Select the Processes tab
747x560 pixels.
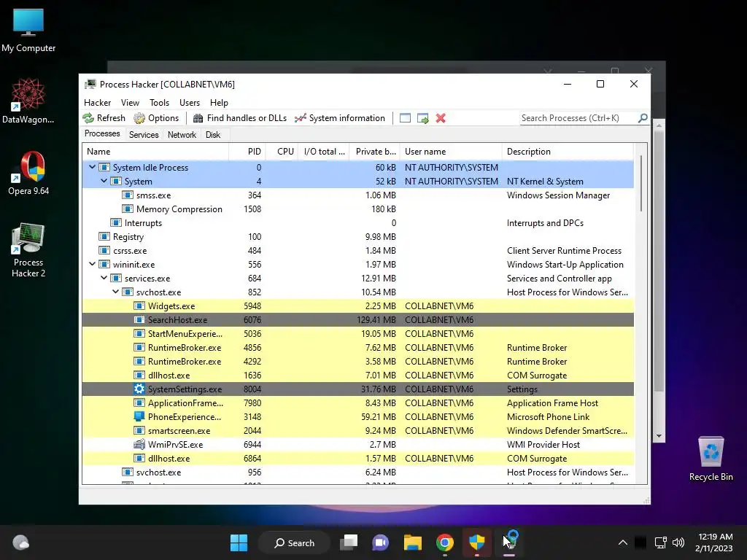[102, 134]
